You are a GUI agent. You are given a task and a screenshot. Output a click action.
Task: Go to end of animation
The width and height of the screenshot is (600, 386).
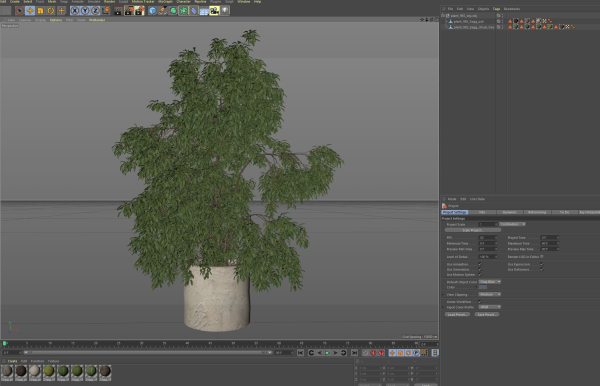[354, 353]
